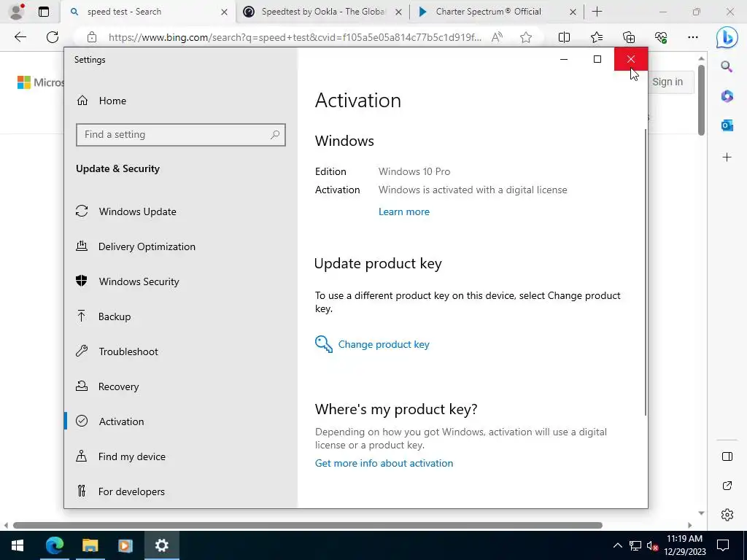Image resolution: width=747 pixels, height=560 pixels.
Task: Toggle Edge split screen icon
Action: click(x=564, y=37)
